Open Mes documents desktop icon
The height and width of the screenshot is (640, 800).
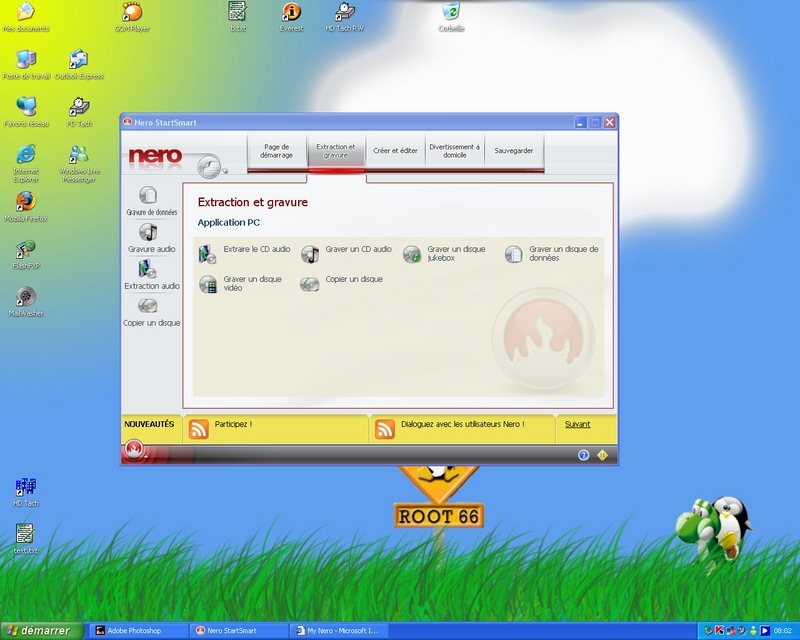click(x=26, y=17)
